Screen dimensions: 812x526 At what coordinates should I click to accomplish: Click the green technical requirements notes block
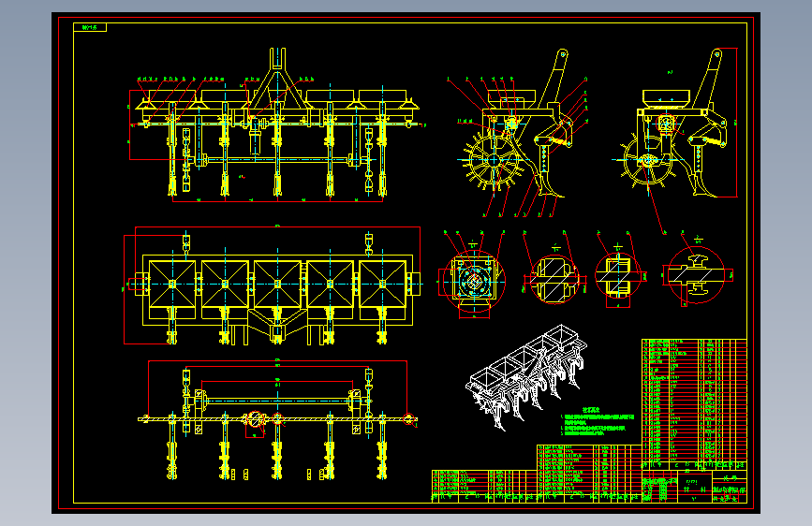coord(598,422)
